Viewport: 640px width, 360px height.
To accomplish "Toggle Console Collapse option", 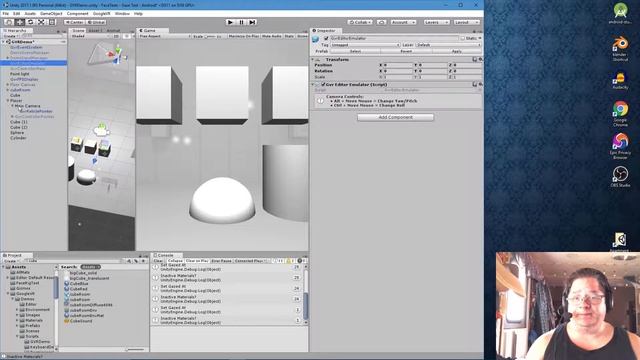I will 175,260.
